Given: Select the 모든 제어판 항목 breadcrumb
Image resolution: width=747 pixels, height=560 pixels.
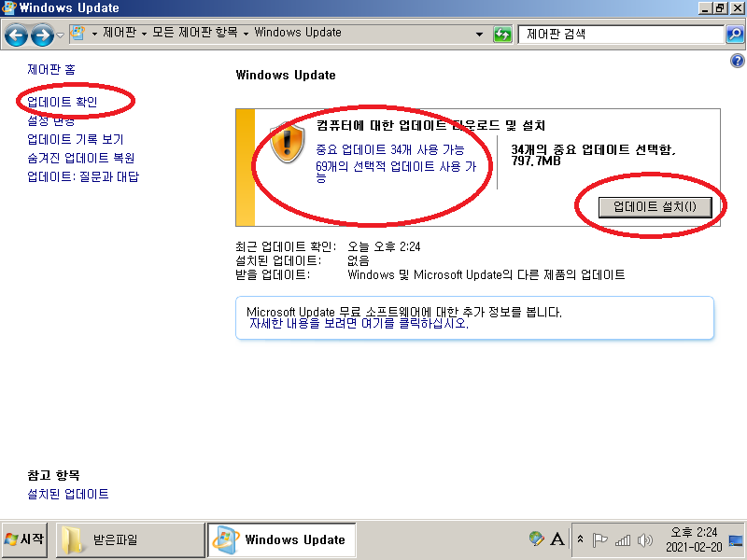Looking at the screenshot, I should [x=195, y=33].
